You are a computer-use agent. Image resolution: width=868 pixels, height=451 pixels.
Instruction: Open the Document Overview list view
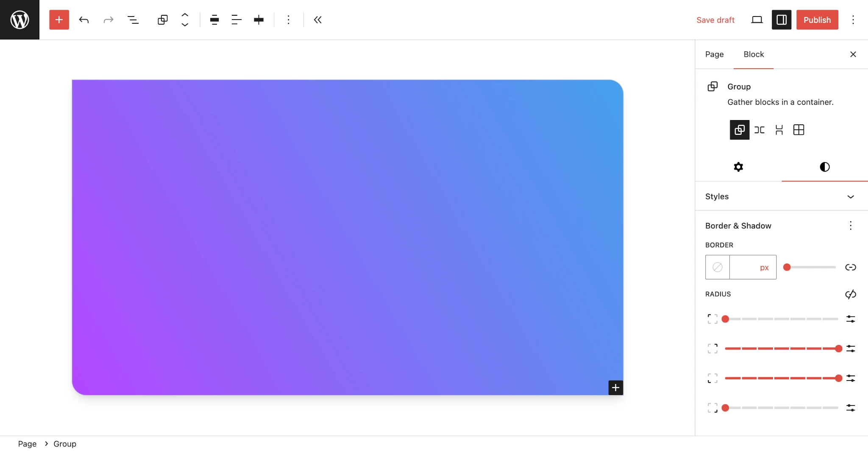(133, 20)
